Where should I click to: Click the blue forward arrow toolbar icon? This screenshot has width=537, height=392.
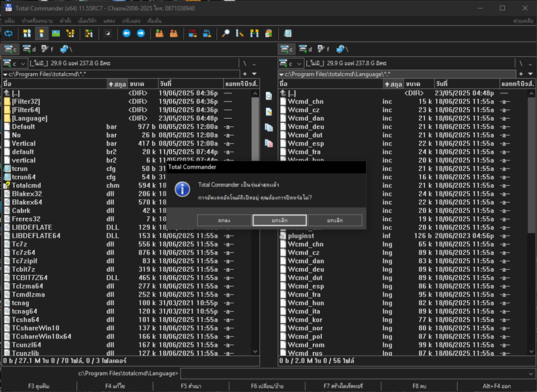click(x=140, y=33)
